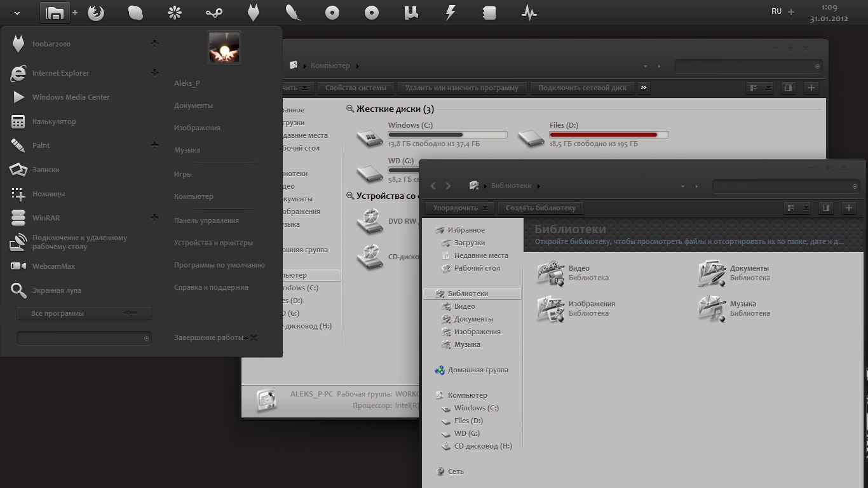The height and width of the screenshot is (488, 868).
Task: Click search box in Библиотеки window
Action: 787,186
